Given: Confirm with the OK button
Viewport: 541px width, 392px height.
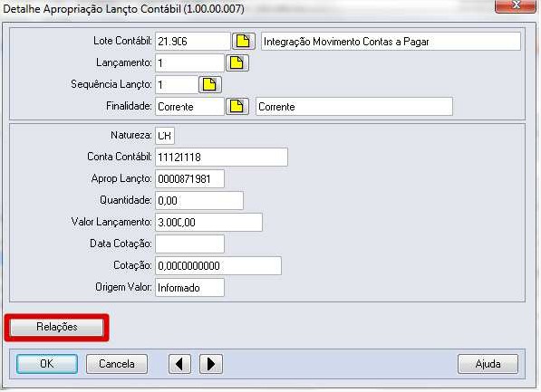Looking at the screenshot, I should pyautogui.click(x=47, y=364).
